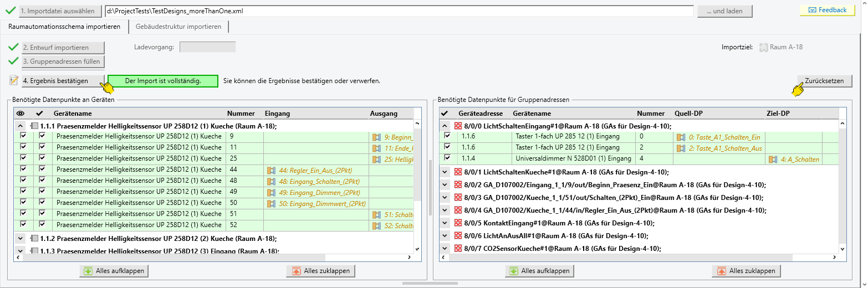The width and height of the screenshot is (868, 288).
Task: Click group address icon of 8/0/0 LichtSchaltenEingang#1
Action: tap(458, 126)
